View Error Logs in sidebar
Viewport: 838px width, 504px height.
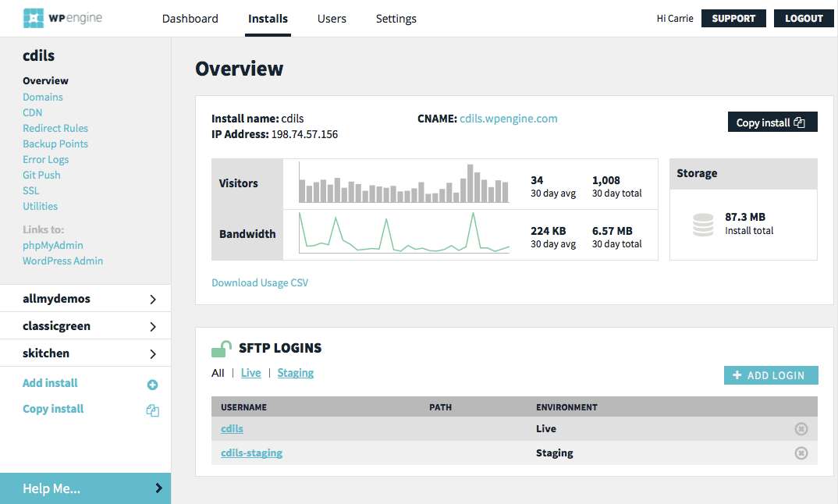point(45,159)
